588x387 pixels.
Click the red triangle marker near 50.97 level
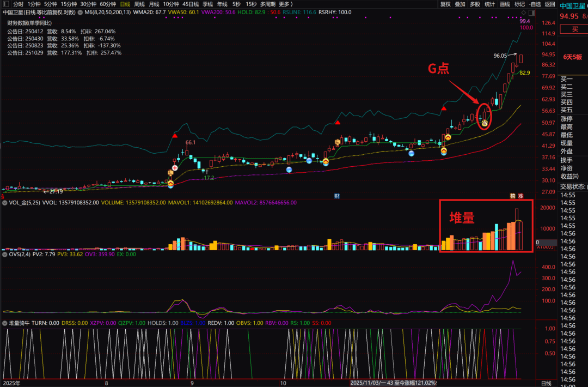coord(338,123)
